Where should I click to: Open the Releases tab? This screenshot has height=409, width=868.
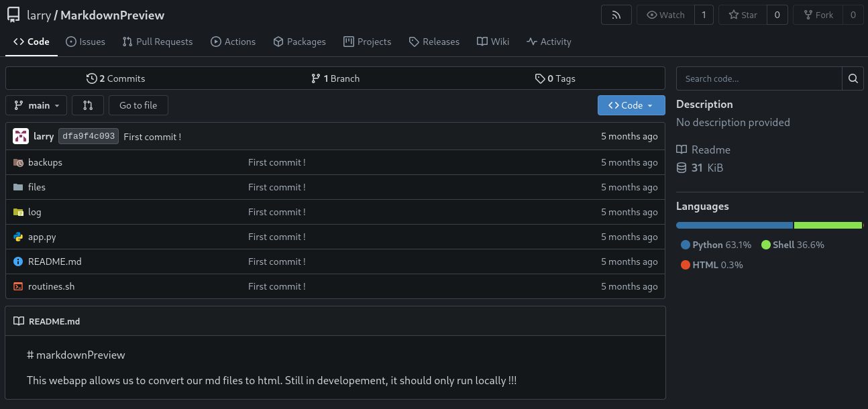[434, 42]
